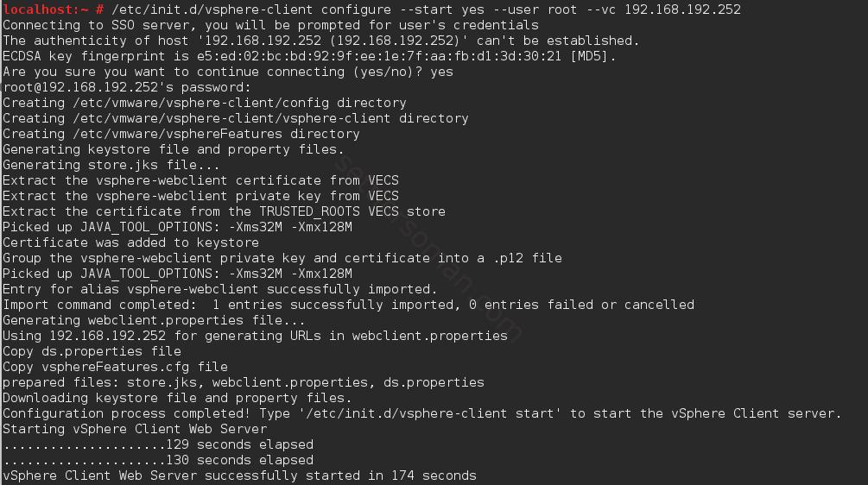Click the 'Generating store.jks file...' line
Image resolution: width=868 pixels, height=485 pixels.
pos(111,165)
